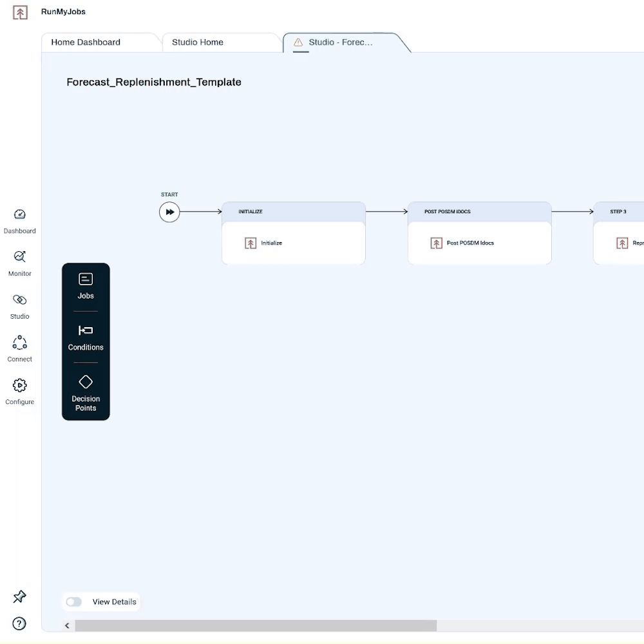Click the horizontal scrollbar left arrow

67,626
